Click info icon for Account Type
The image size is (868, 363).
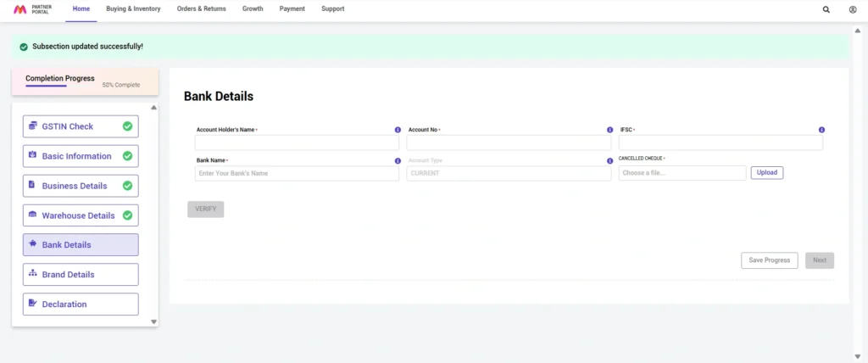pos(609,160)
